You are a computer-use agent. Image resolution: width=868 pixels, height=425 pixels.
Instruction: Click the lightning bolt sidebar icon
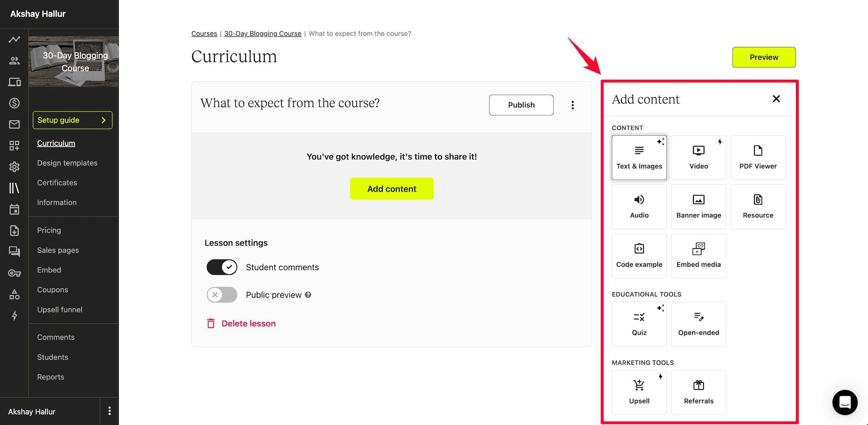pyautogui.click(x=14, y=316)
